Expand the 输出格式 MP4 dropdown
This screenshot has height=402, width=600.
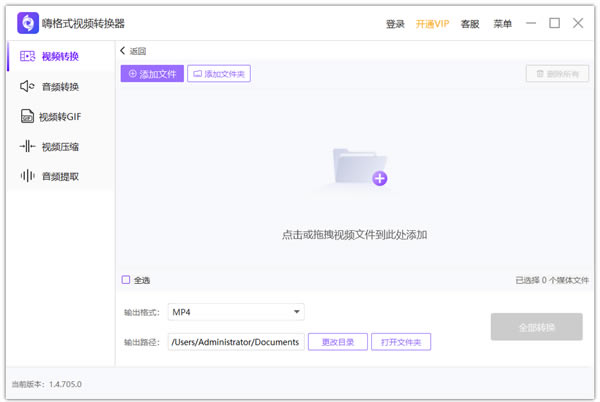click(x=297, y=312)
